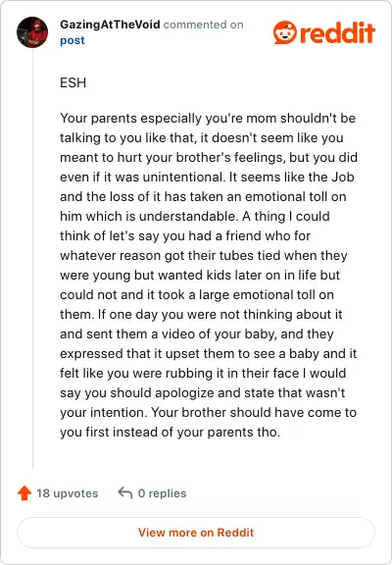Open GazingAtTheVoid's profile avatar
The width and height of the screenshot is (392, 565).
pos(32,32)
